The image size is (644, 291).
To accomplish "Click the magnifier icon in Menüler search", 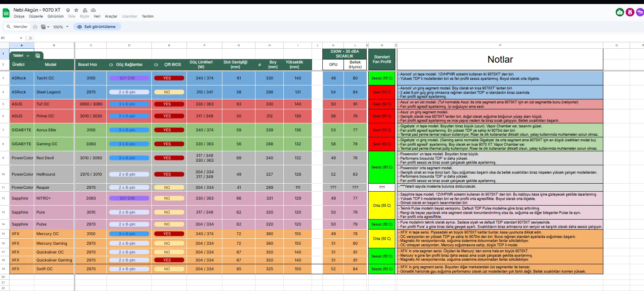I will point(8,27).
